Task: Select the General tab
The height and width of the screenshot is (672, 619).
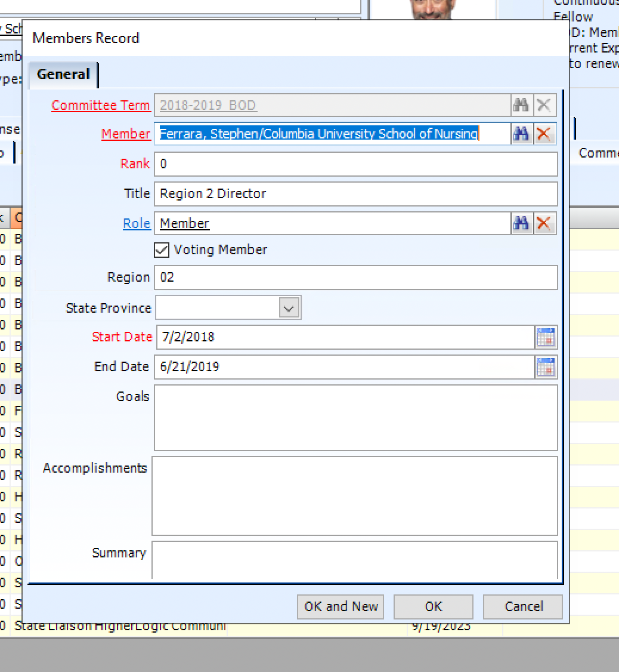Action: pyautogui.click(x=63, y=74)
